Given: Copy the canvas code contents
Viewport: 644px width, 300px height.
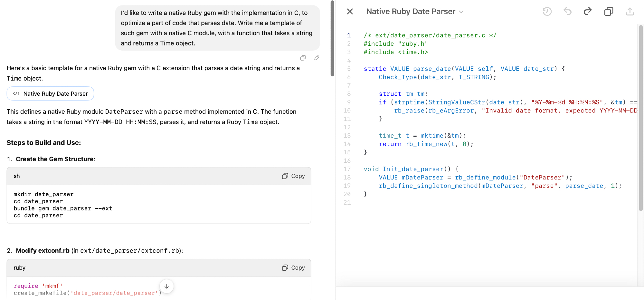Looking at the screenshot, I should click(x=609, y=12).
